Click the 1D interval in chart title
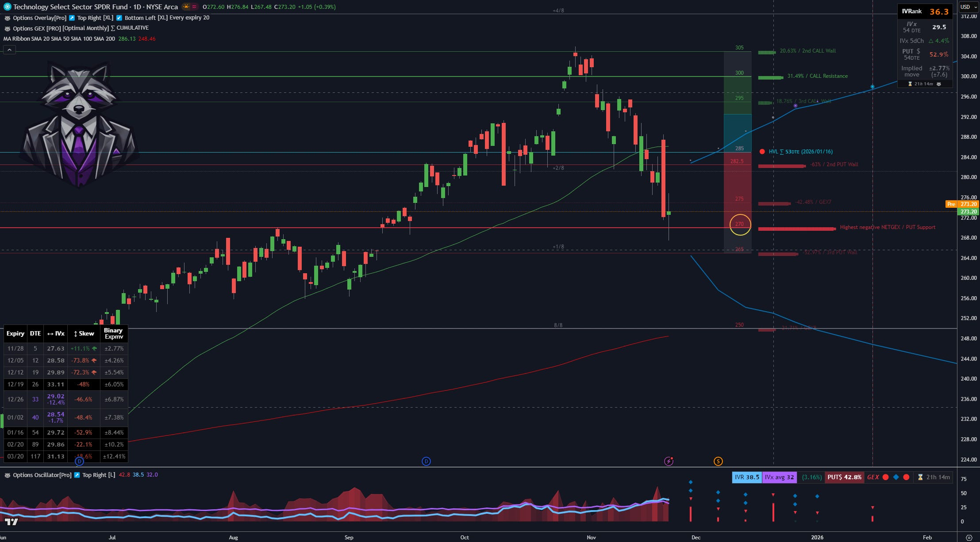 point(138,7)
